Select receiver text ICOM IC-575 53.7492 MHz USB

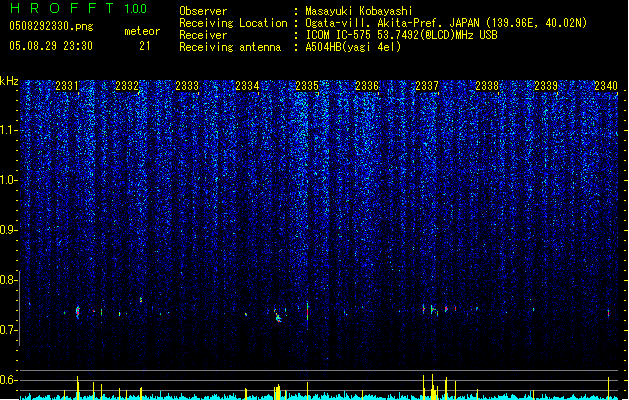click(x=402, y=35)
